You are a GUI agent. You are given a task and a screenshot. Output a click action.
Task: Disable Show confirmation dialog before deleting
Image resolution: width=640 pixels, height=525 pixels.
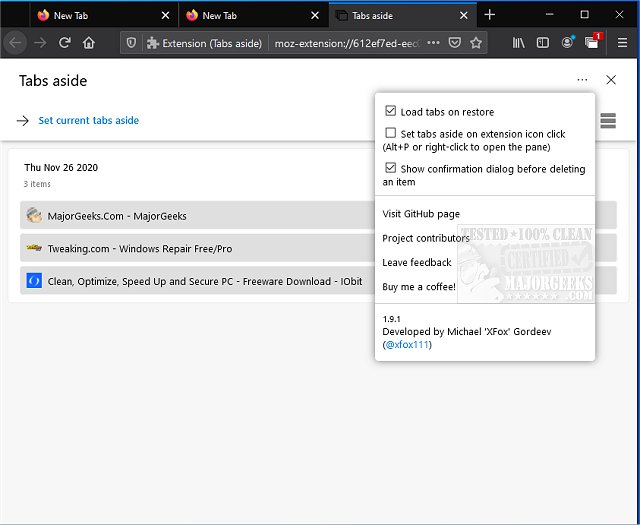(x=391, y=169)
